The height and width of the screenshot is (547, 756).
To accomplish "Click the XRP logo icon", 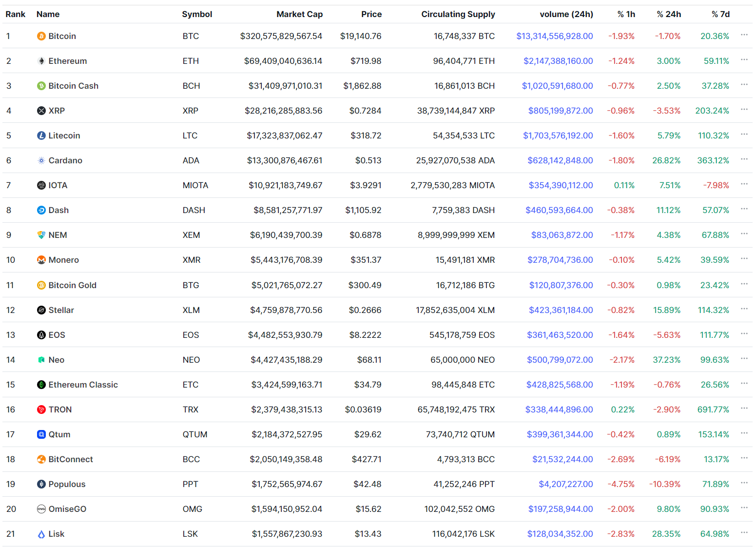I will [41, 111].
